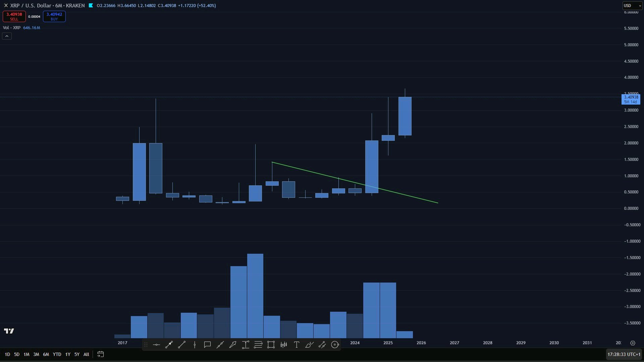The width and height of the screenshot is (644, 362).
Task: Set range to 5Y
Action: pos(77,354)
